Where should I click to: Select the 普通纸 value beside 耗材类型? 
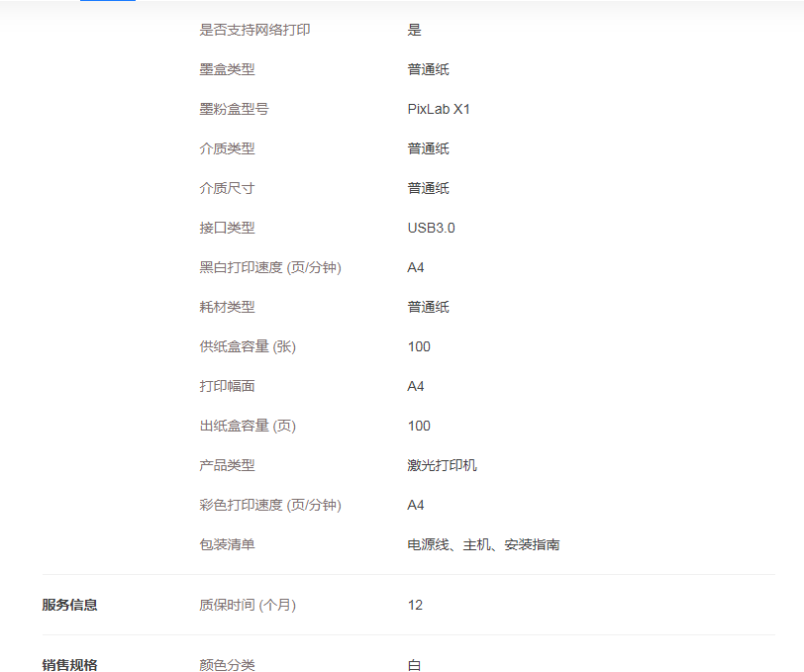(x=428, y=307)
